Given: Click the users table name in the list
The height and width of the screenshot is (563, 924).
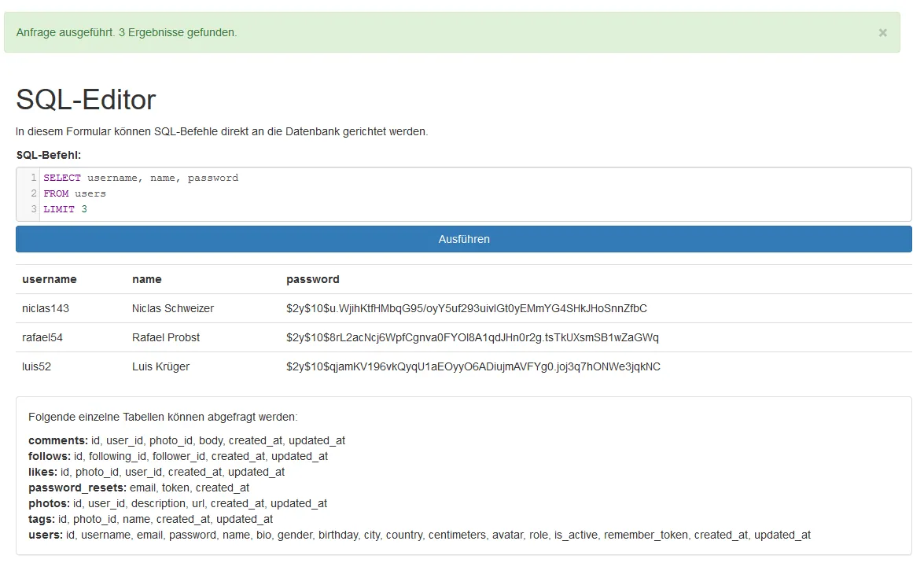Looking at the screenshot, I should point(46,535).
